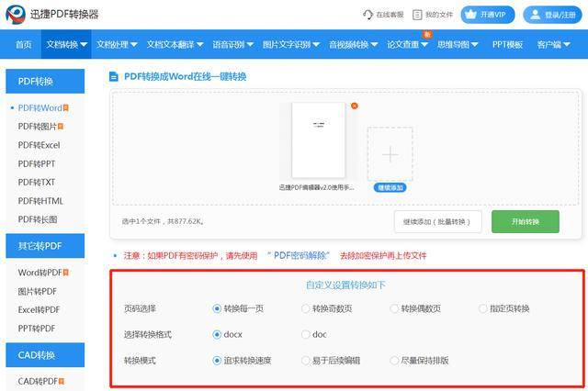Open PDF转HTML in sidebar
Viewport: 588px width, 391px height.
[x=40, y=201]
